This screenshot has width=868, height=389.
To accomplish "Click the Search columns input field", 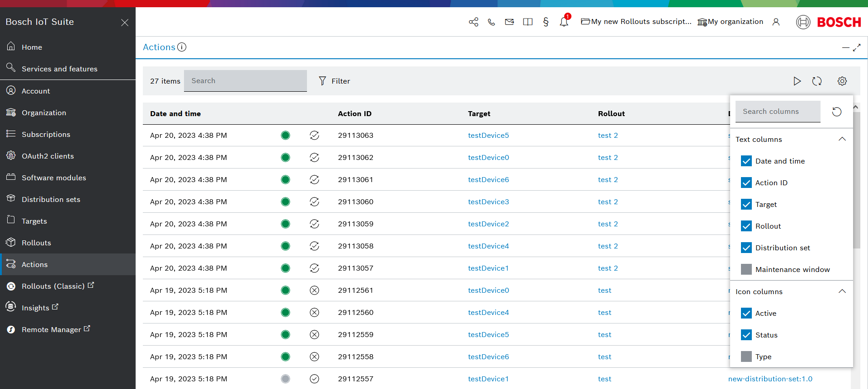I will click(x=778, y=112).
